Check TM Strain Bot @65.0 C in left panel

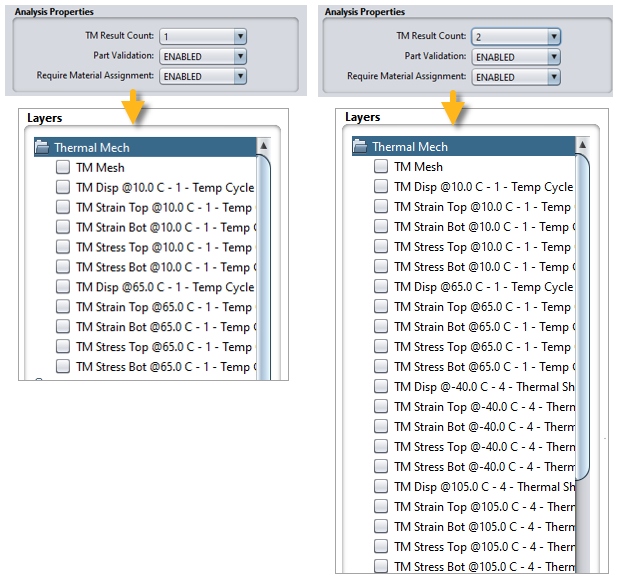click(x=63, y=326)
